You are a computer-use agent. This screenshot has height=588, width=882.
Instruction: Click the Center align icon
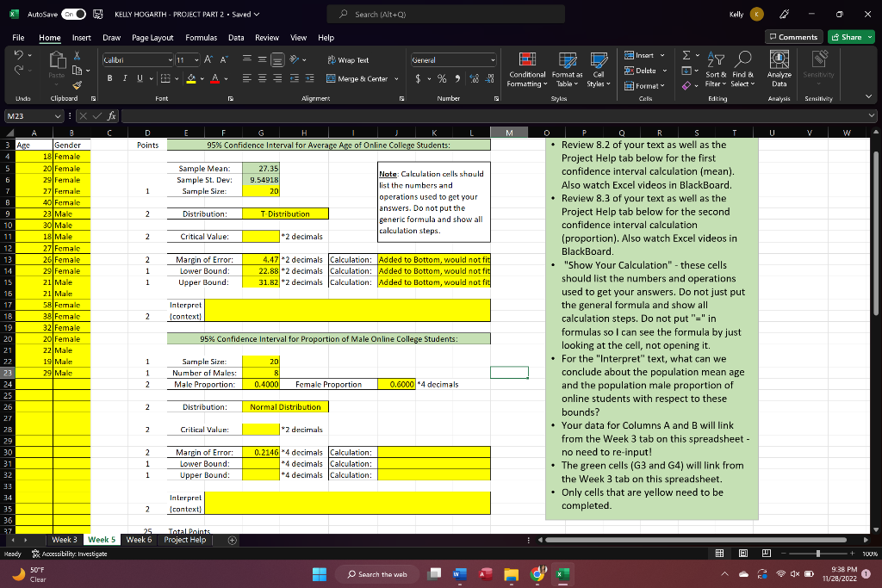[x=262, y=78]
